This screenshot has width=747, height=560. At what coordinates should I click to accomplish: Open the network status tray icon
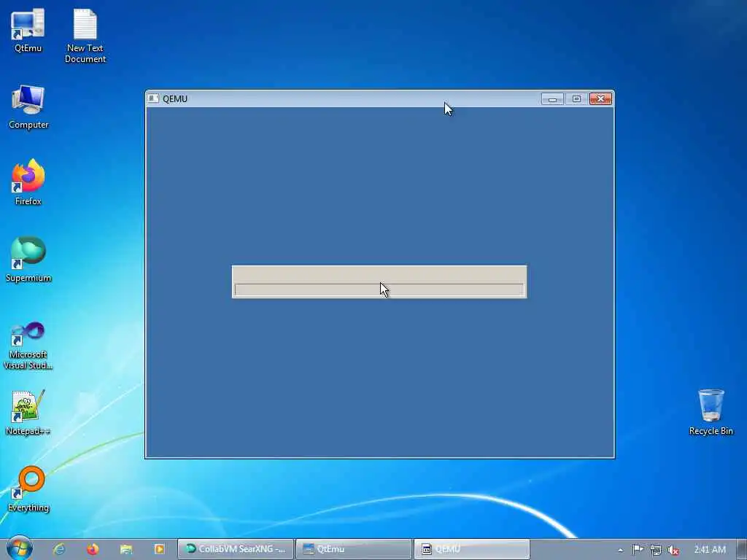656,550
